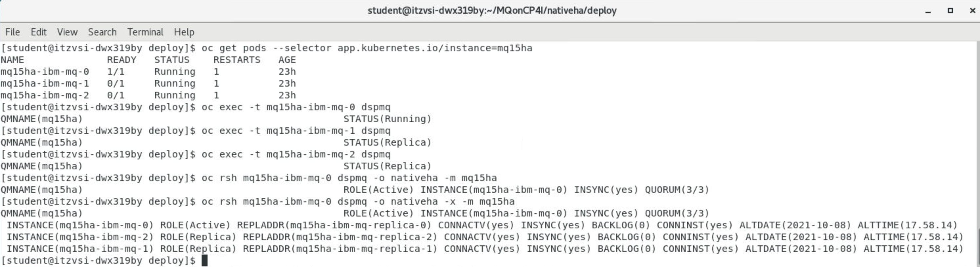Click REPLADDR(mq15ha-ibm-mq-replica-2) text

tap(340, 237)
